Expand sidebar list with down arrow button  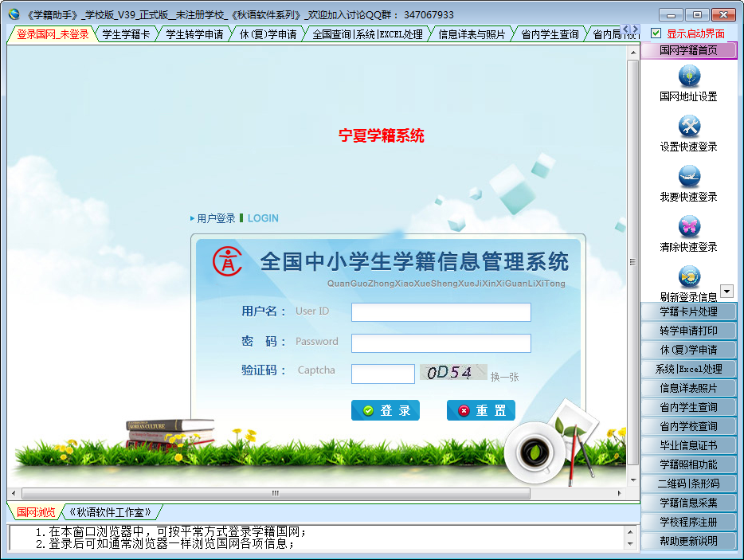coord(726,292)
